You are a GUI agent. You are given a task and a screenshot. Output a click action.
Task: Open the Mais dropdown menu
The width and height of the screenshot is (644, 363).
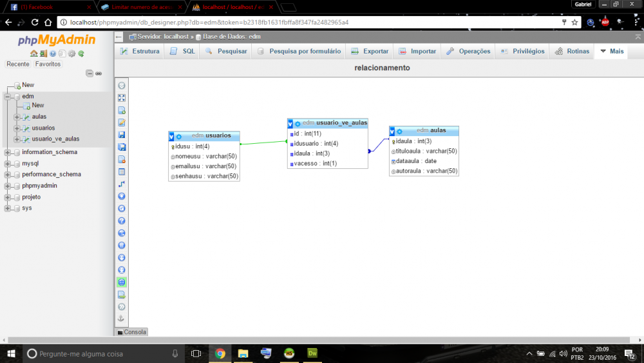tap(611, 52)
